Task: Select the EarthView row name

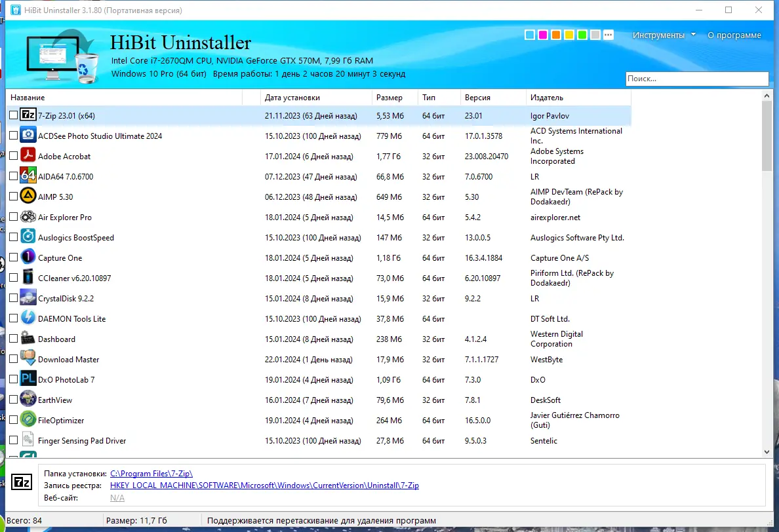Action: coord(55,400)
